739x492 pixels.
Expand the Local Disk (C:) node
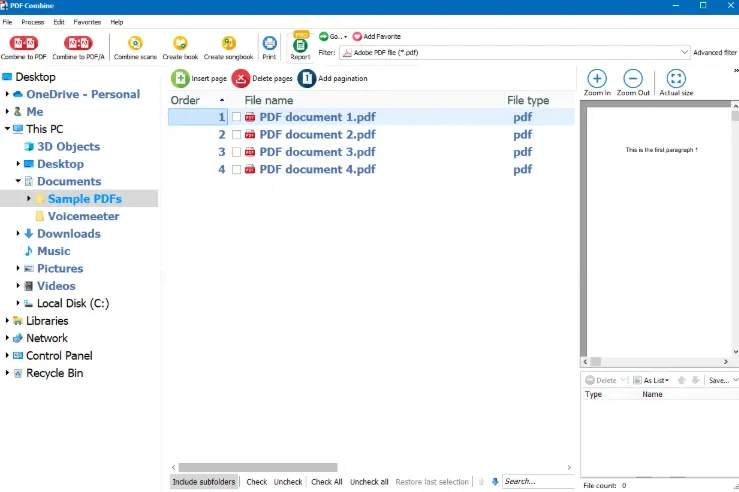[x=18, y=303]
